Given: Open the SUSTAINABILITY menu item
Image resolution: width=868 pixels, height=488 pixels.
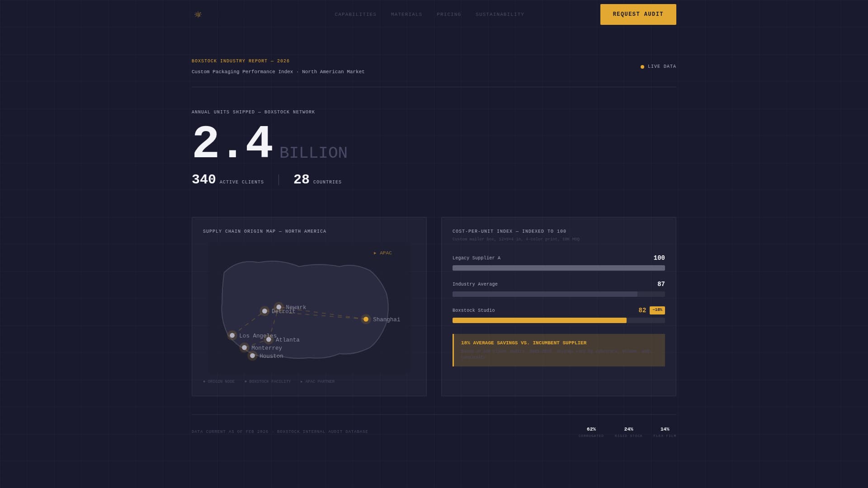Looking at the screenshot, I should tap(500, 14).
